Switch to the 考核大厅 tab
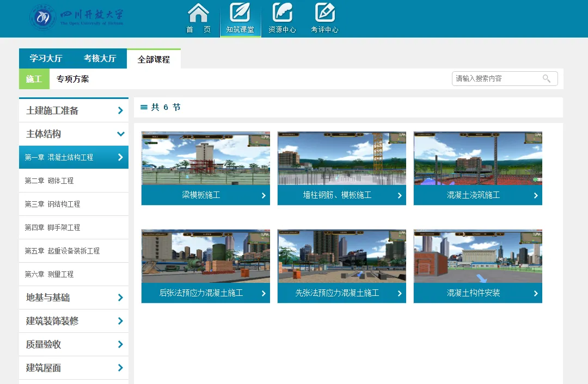The width and height of the screenshot is (588, 384). (100, 59)
